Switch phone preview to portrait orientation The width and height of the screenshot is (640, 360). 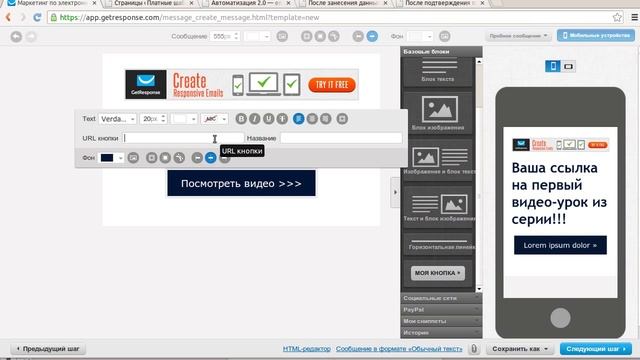[553, 66]
